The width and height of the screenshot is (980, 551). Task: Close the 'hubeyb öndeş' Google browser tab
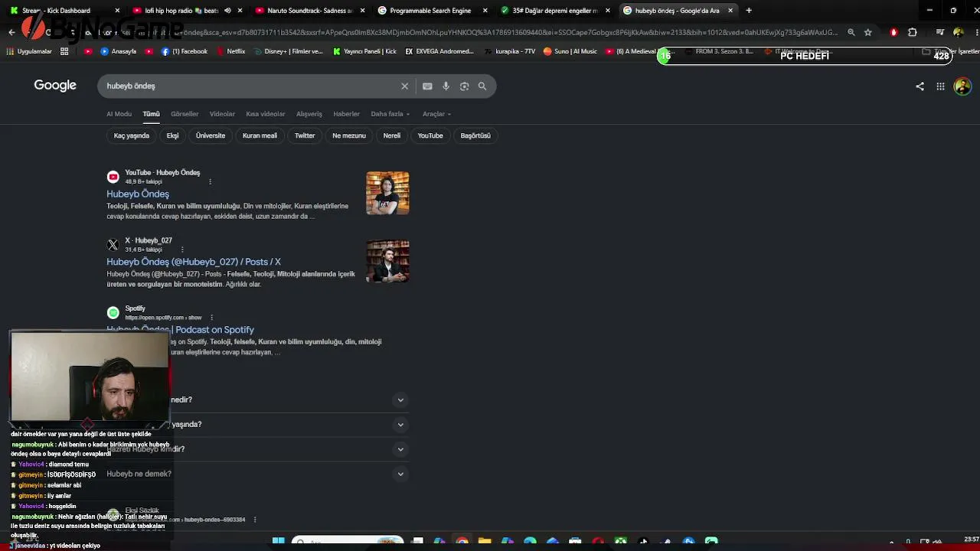(x=730, y=11)
